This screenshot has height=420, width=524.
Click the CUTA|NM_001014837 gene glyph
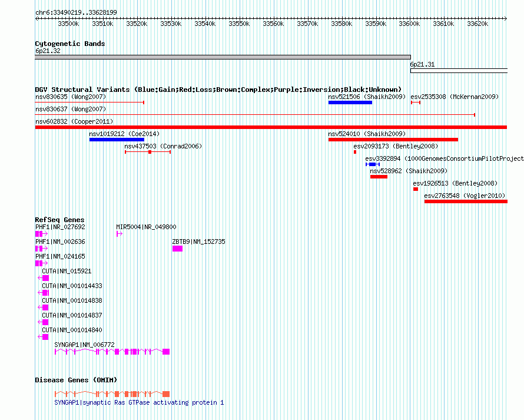tap(43, 322)
